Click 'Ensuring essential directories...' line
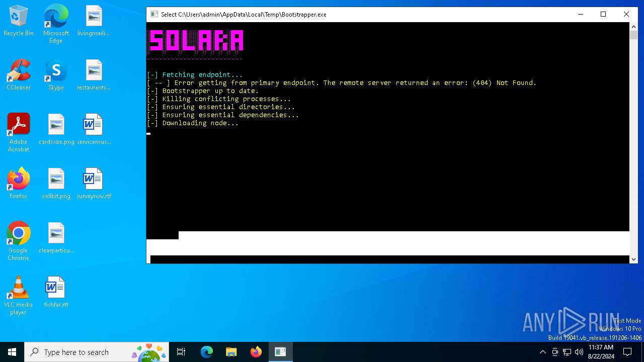 coord(221,107)
